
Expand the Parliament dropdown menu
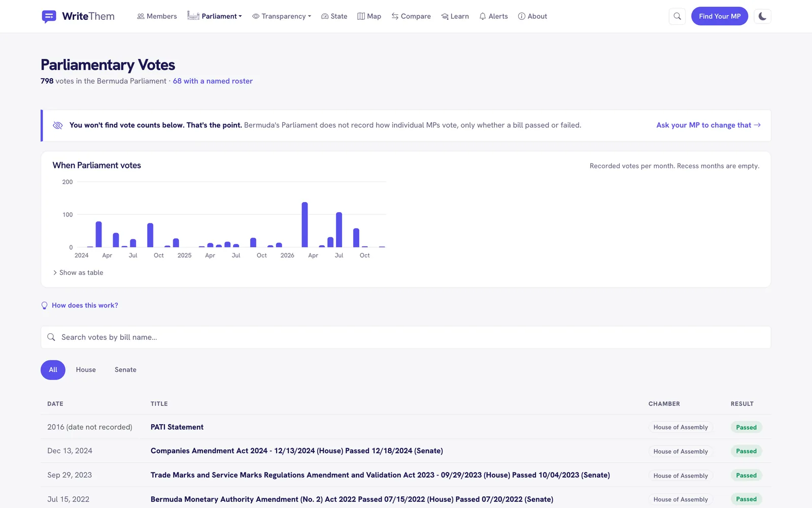click(x=214, y=16)
